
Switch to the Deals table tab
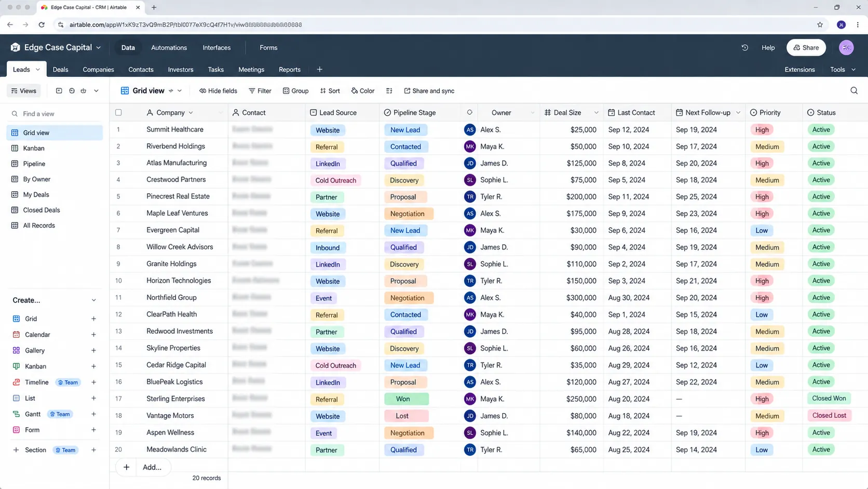coord(60,69)
